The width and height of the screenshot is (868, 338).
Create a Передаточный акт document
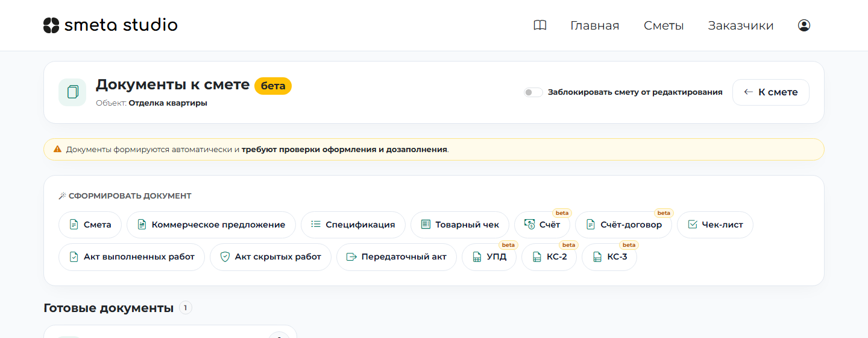click(397, 257)
